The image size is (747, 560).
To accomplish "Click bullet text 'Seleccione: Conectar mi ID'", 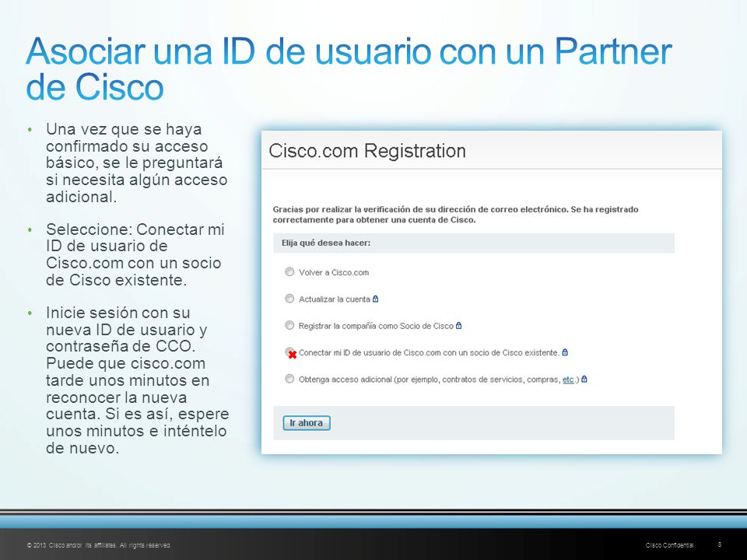I will pyautogui.click(x=135, y=254).
